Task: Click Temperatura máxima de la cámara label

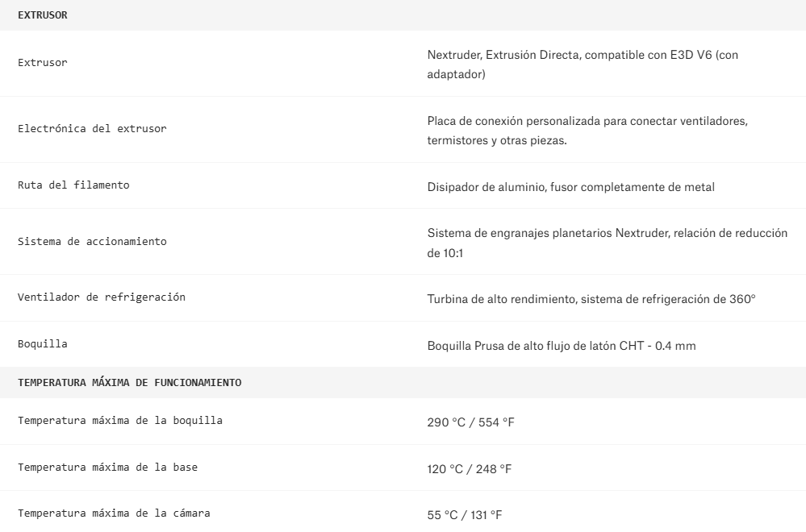Action: pyautogui.click(x=114, y=513)
